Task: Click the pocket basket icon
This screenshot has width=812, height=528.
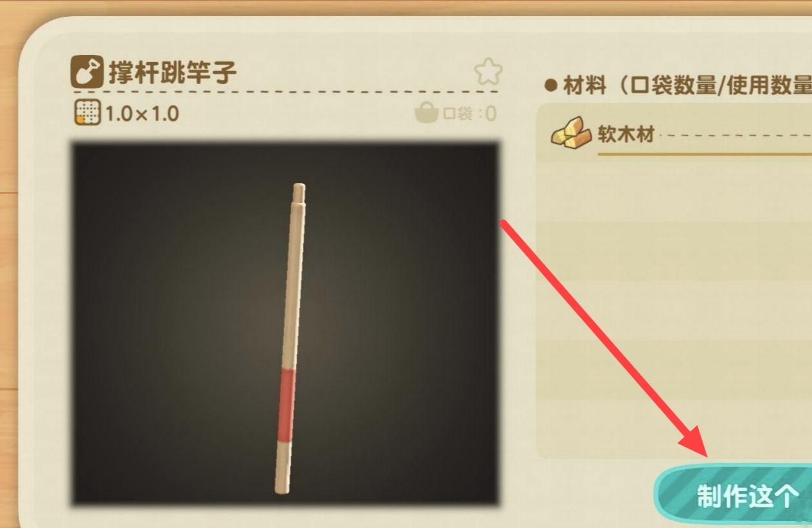Action: click(x=426, y=114)
